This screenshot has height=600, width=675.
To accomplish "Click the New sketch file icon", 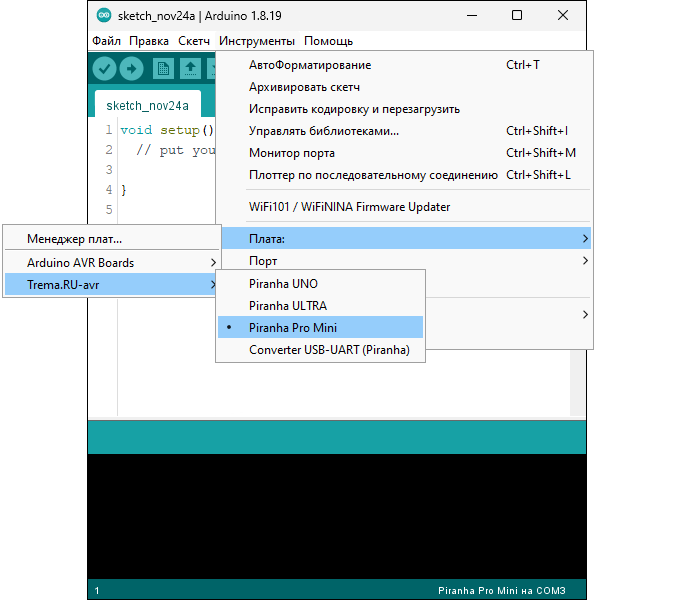I will click(x=163, y=68).
